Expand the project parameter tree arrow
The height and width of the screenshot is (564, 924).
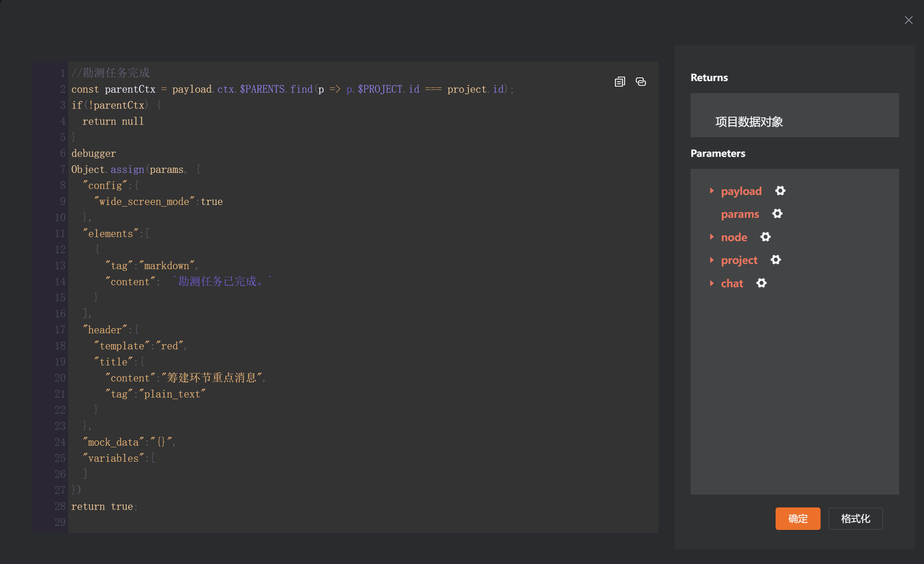[711, 260]
